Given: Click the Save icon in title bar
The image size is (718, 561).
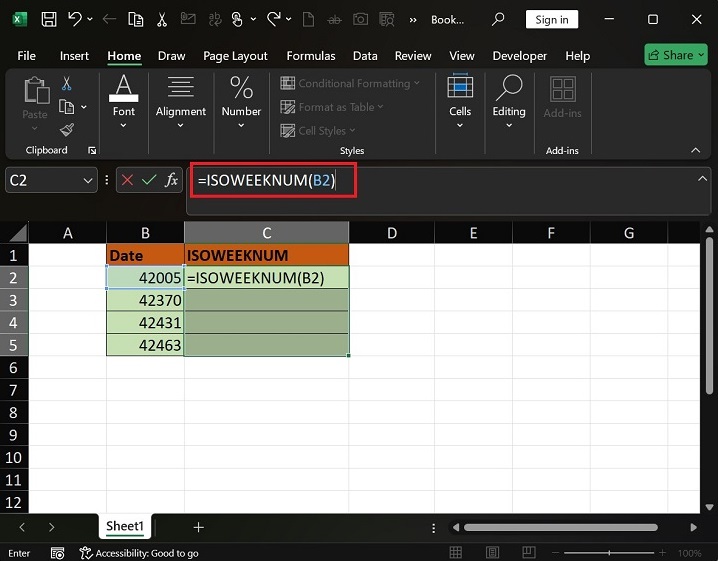Looking at the screenshot, I should pos(48,19).
